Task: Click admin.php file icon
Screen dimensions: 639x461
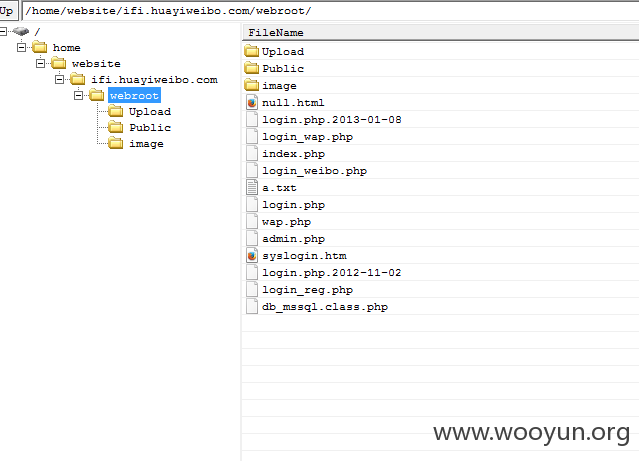Action: coord(252,238)
